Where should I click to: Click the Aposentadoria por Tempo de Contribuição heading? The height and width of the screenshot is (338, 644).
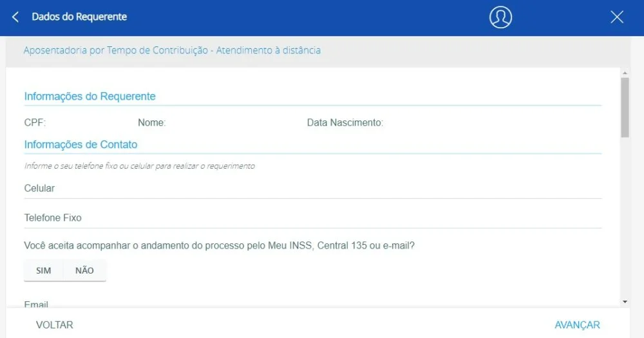click(x=172, y=50)
